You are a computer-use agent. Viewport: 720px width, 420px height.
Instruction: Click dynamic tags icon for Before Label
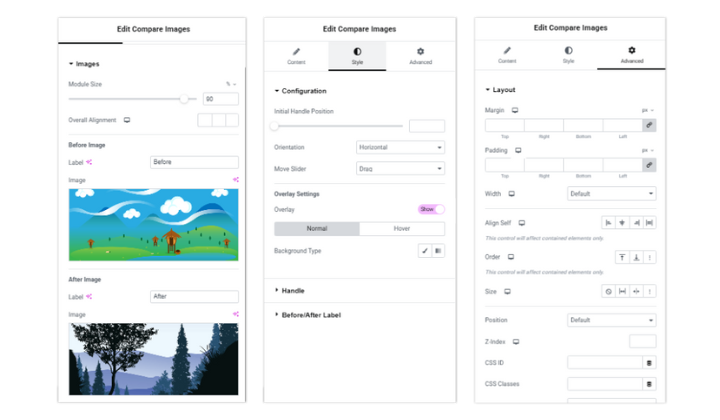click(89, 162)
